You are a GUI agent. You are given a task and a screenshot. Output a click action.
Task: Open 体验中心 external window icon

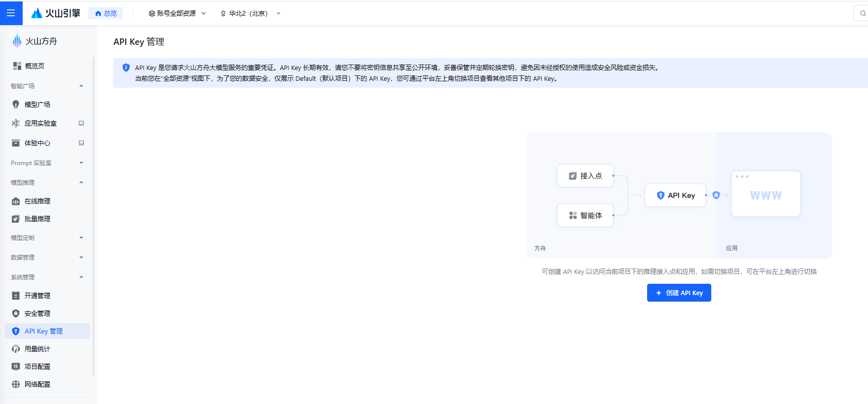(x=81, y=143)
